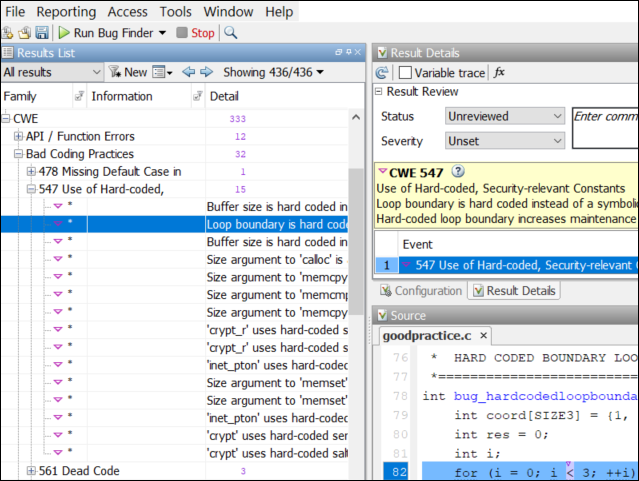Collapse the CWE tree node
Image resolution: width=639 pixels, height=481 pixels.
(x=6, y=119)
